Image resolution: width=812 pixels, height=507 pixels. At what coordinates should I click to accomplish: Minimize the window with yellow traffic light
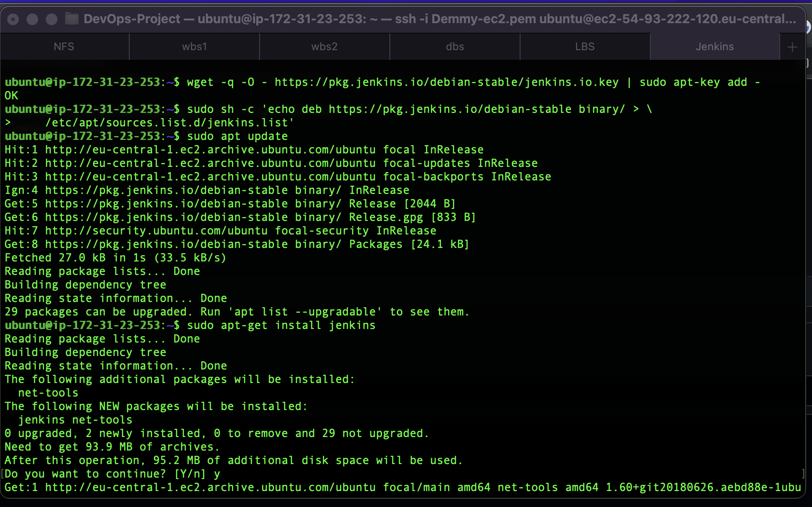(x=31, y=20)
